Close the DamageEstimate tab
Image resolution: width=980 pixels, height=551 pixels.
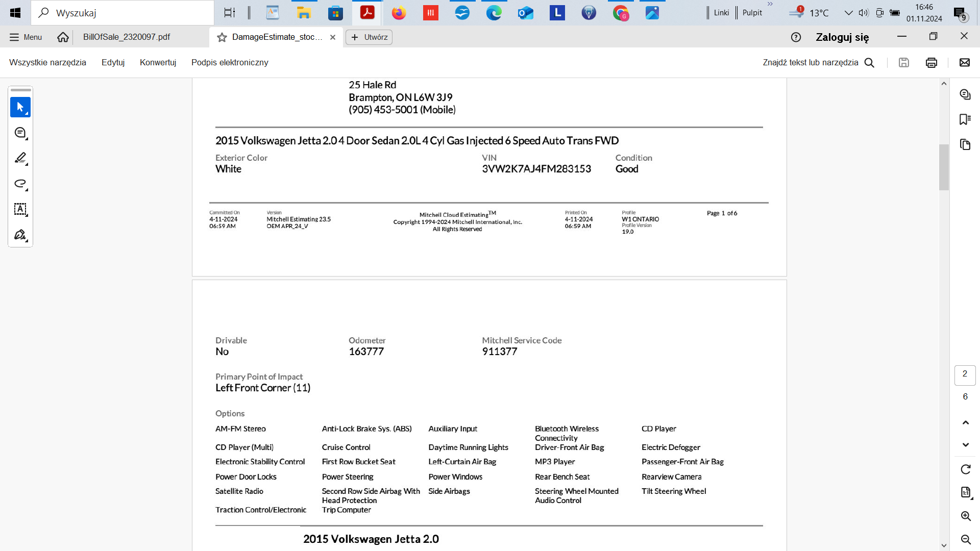pos(333,37)
